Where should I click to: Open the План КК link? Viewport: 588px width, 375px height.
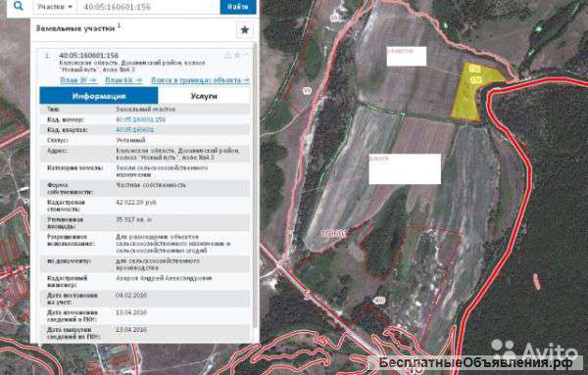point(123,80)
